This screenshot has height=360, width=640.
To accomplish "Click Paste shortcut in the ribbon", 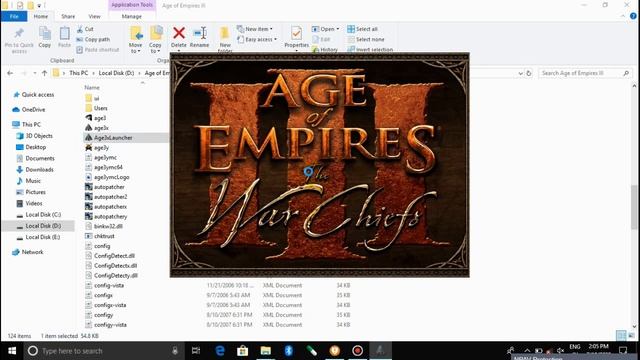I will click(98, 50).
